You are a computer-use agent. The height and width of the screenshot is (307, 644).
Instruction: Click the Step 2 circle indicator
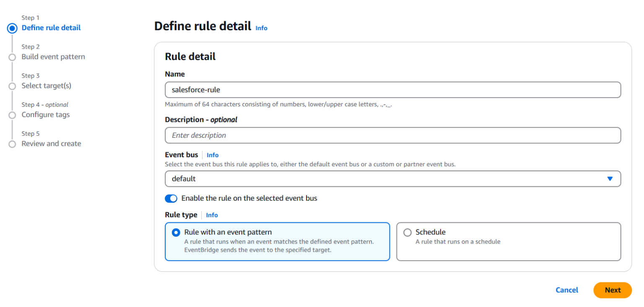click(x=13, y=57)
